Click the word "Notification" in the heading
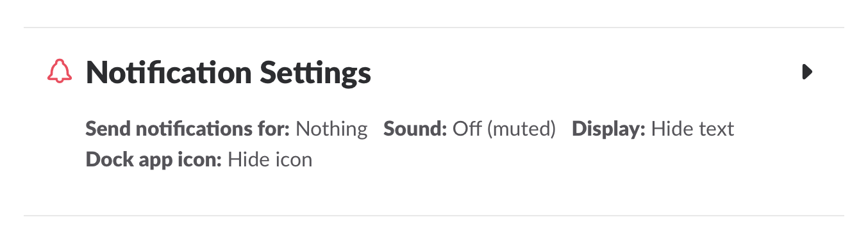The width and height of the screenshot is (868, 240). coord(168,73)
